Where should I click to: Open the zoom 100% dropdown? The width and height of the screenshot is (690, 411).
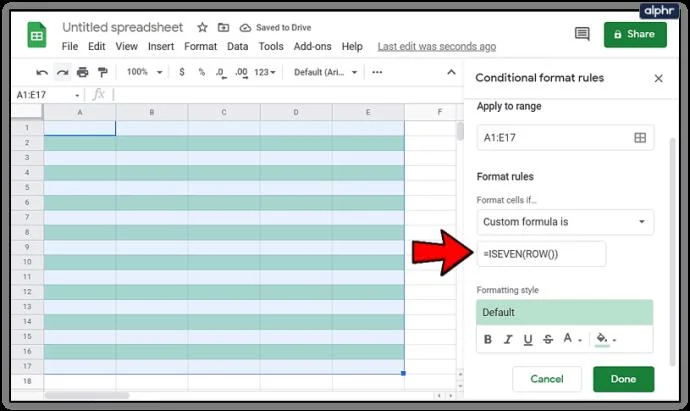[144, 72]
